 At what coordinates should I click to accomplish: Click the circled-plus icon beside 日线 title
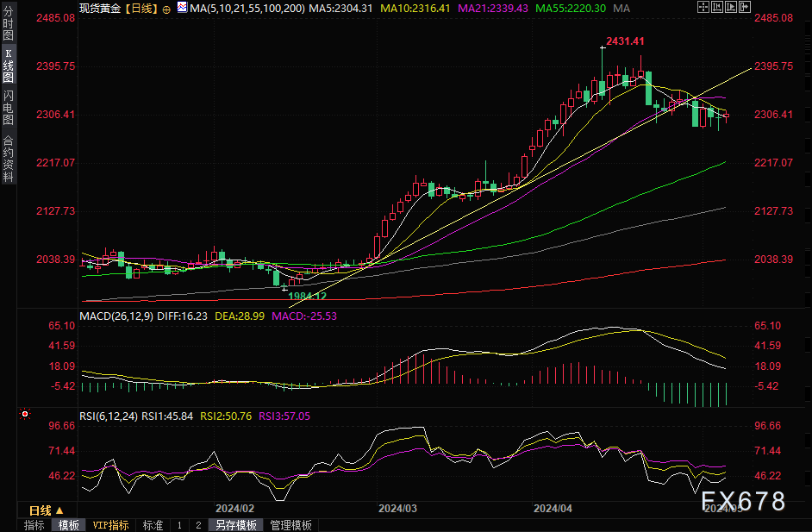166,8
